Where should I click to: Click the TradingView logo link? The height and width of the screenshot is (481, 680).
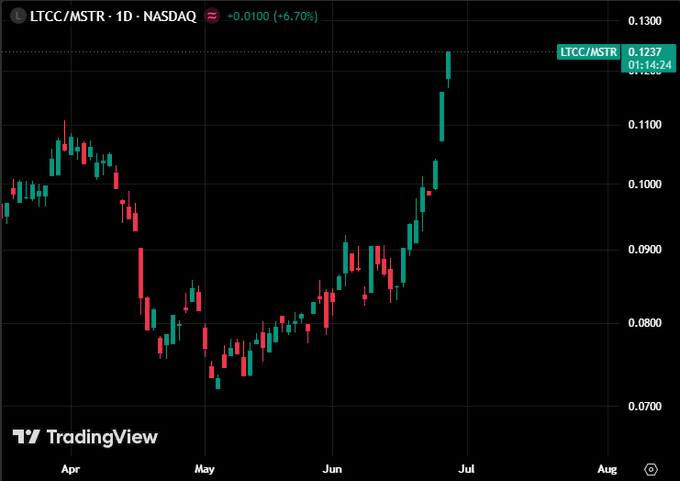click(x=85, y=436)
